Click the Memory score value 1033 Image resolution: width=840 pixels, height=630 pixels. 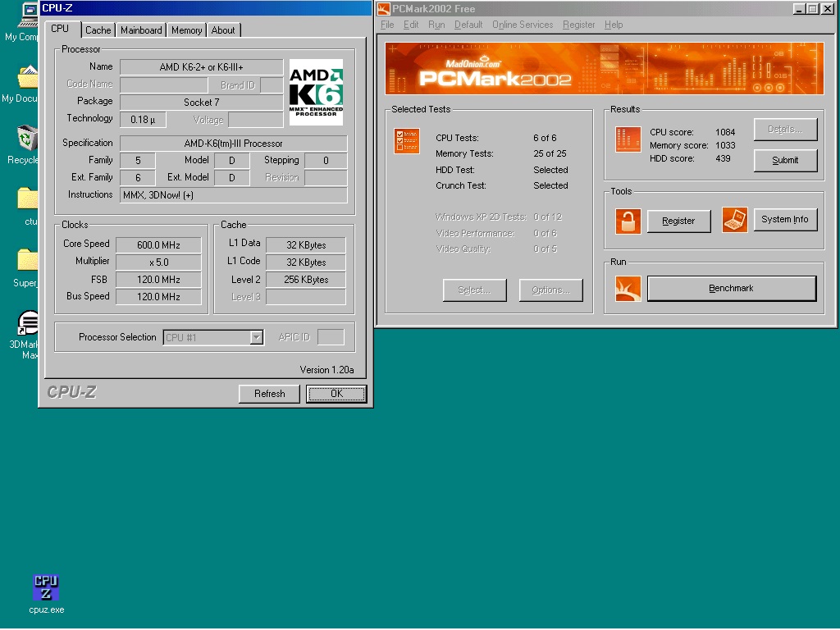click(x=725, y=145)
